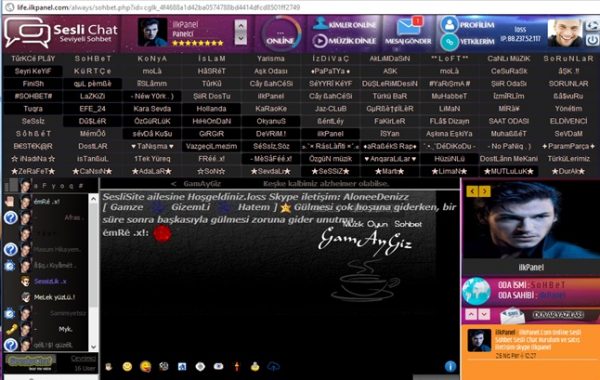
Task: Open Profilim profile icon
Action: [x=450, y=25]
